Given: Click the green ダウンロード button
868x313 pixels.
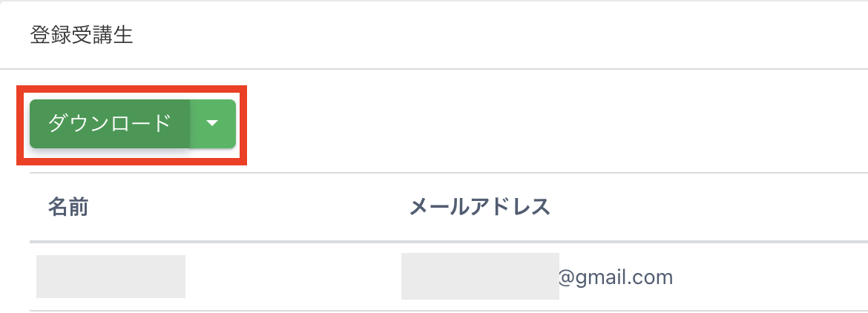Looking at the screenshot, I should click(x=110, y=123).
